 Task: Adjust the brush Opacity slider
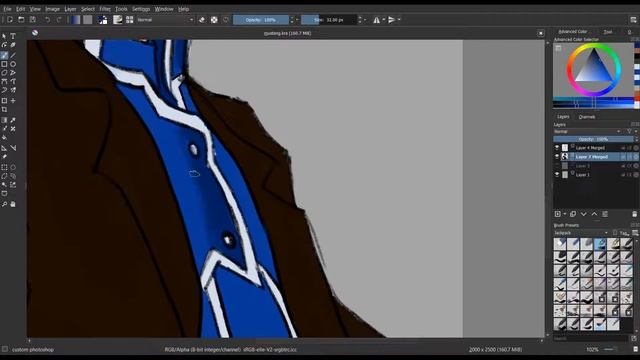click(261, 20)
